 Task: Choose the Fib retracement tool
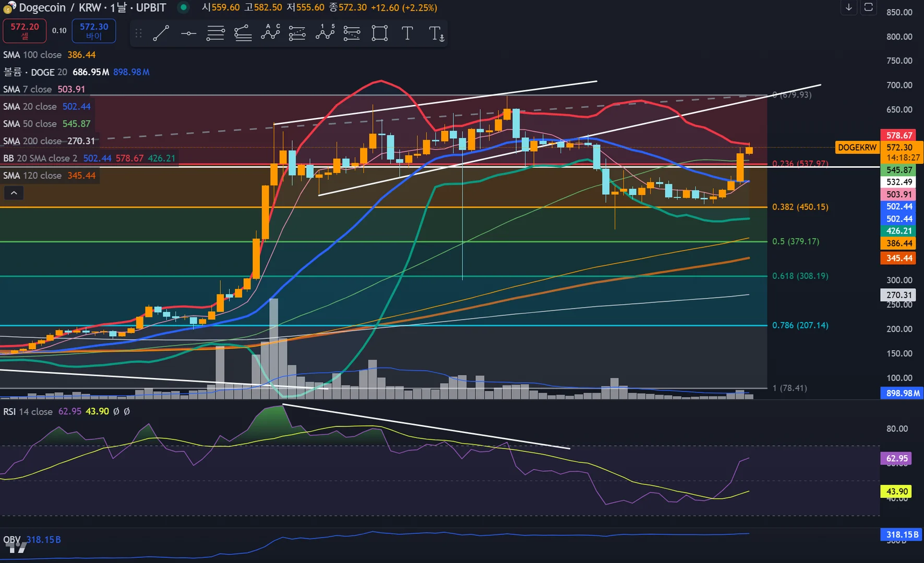(x=215, y=33)
